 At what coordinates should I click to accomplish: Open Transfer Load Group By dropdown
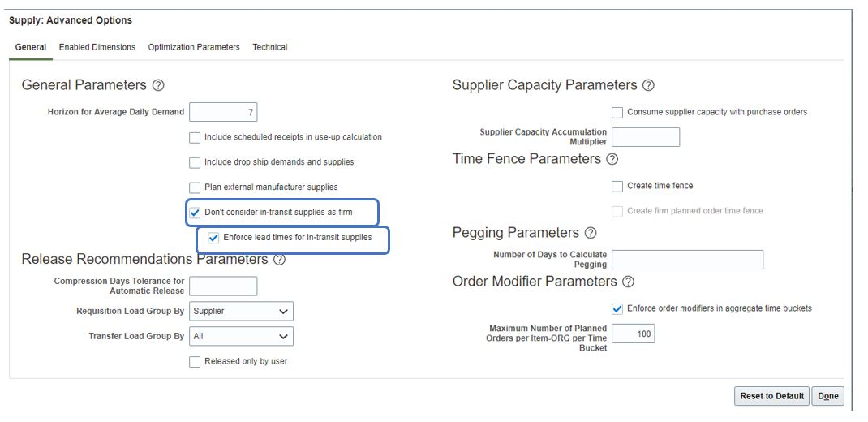[x=241, y=336]
